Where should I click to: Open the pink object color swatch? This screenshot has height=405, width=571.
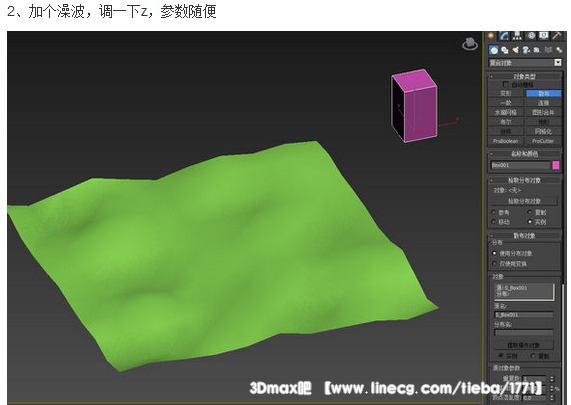[x=556, y=165]
